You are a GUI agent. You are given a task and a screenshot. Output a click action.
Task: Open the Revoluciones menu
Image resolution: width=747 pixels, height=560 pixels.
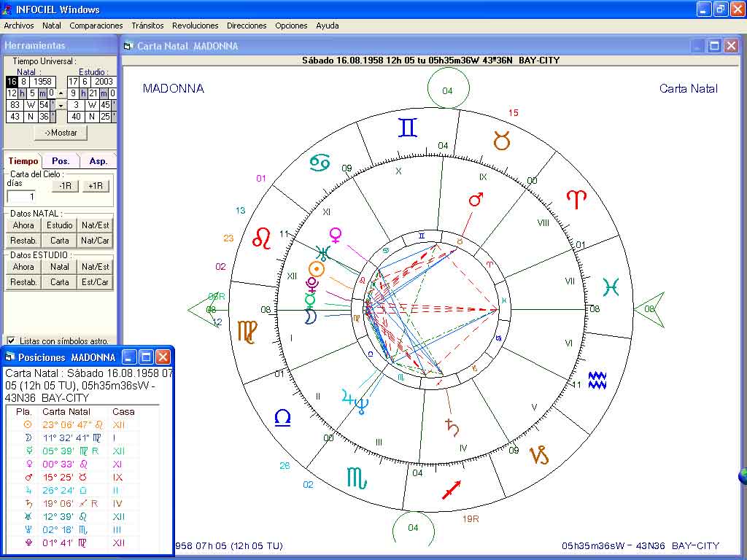click(196, 26)
